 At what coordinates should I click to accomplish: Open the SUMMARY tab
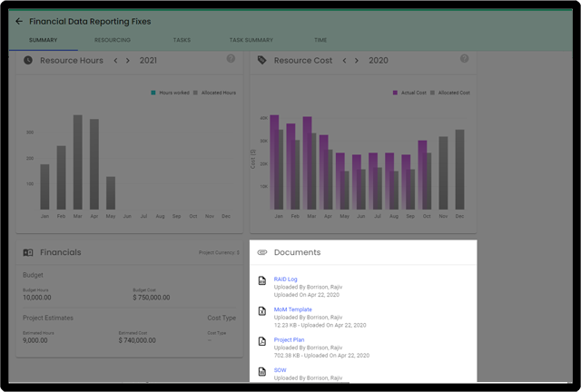point(44,40)
